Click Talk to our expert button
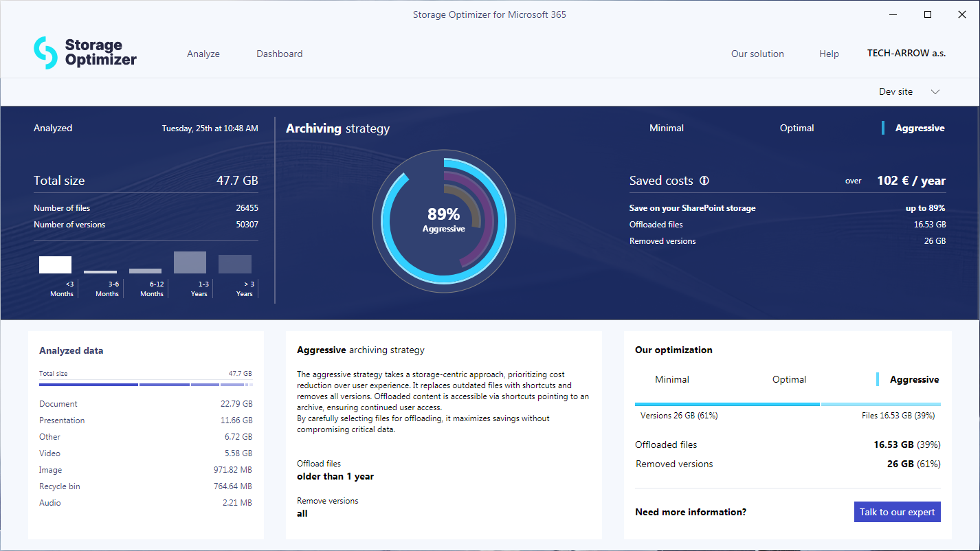The width and height of the screenshot is (980, 551). click(897, 512)
